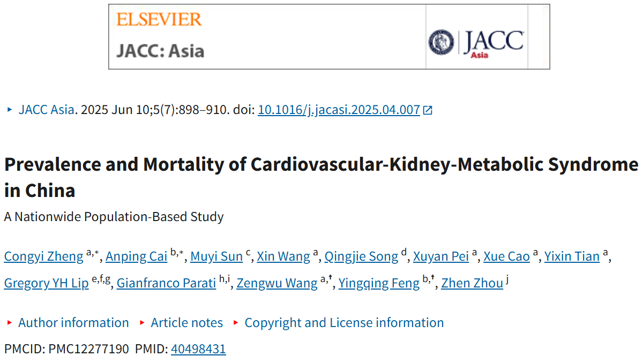Select author Xuyan Pei

[441, 256]
